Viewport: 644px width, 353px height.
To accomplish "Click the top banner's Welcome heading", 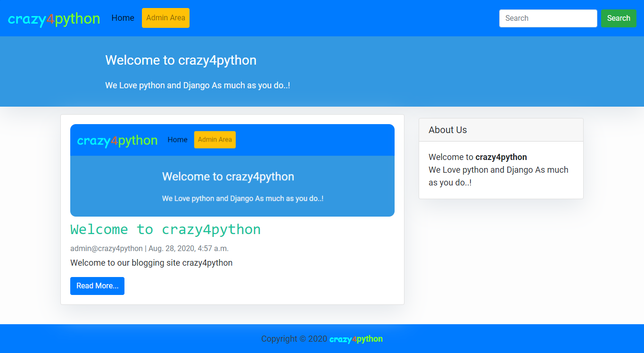I will (x=181, y=60).
